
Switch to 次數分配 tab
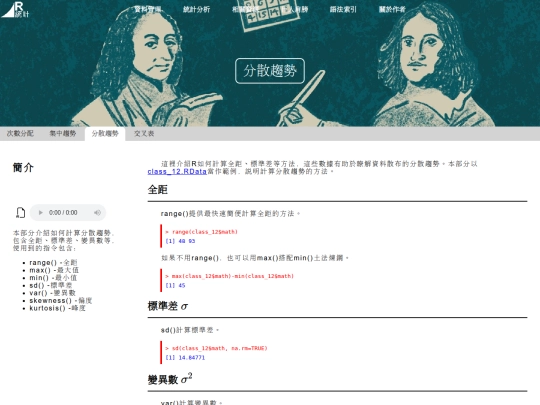pos(20,134)
